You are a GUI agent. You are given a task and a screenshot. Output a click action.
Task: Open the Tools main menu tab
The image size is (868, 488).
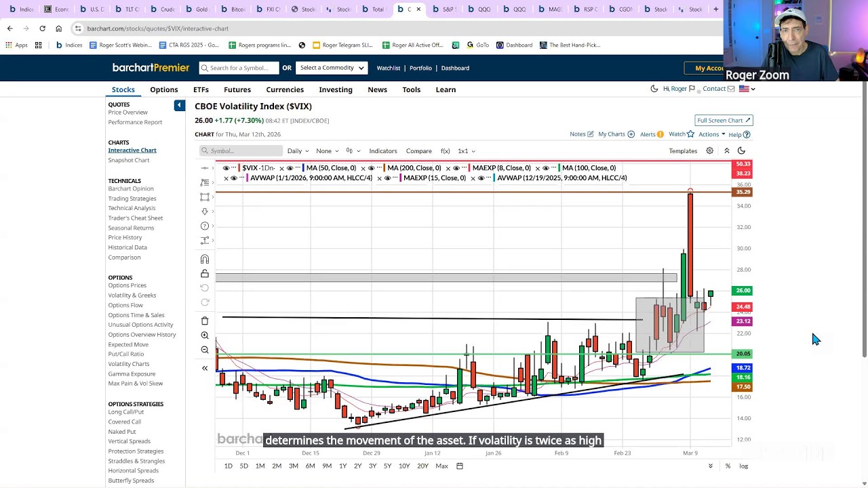click(x=411, y=89)
